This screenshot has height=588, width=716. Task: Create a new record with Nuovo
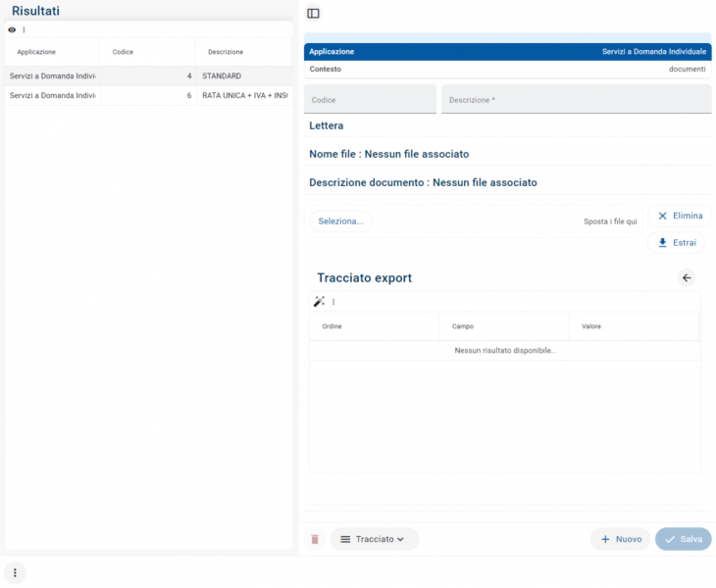point(620,539)
